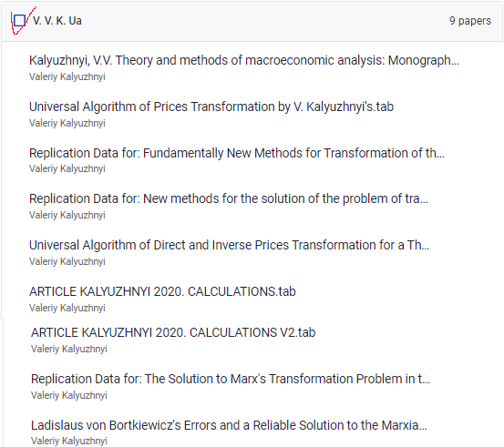Open Universal Algorithm of Prices Transformation by V. Kalyuzhnyi's.tab
Viewport: 504px width, 447px height.
point(211,107)
